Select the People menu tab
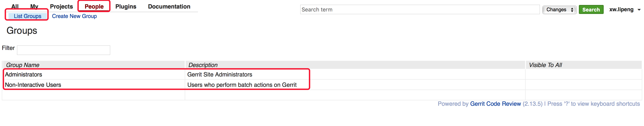The image size is (644, 126). [94, 7]
